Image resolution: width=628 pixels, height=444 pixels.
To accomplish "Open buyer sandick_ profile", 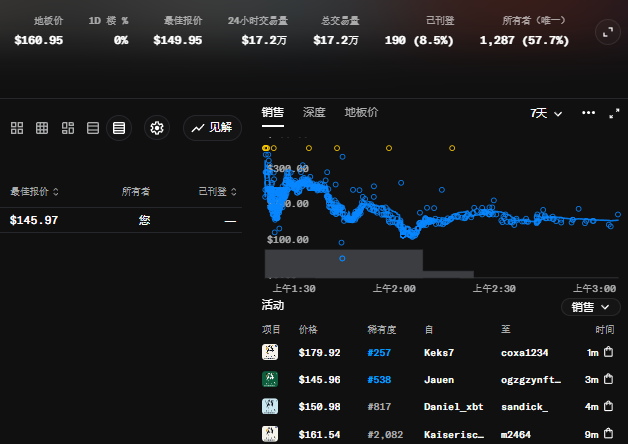I will pyautogui.click(x=524, y=407).
